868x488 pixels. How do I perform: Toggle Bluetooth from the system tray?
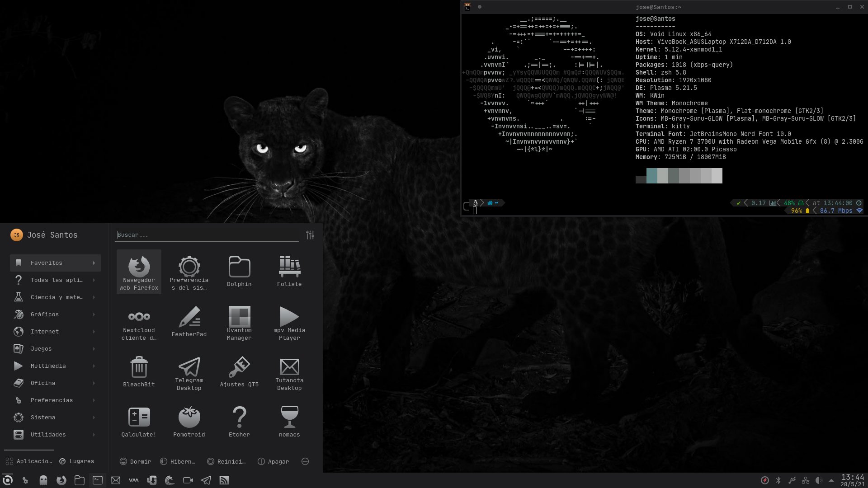(x=778, y=480)
